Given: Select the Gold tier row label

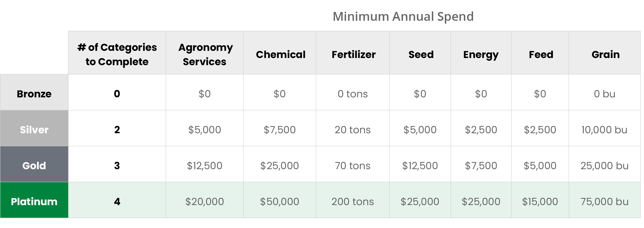Looking at the screenshot, I should [34, 166].
